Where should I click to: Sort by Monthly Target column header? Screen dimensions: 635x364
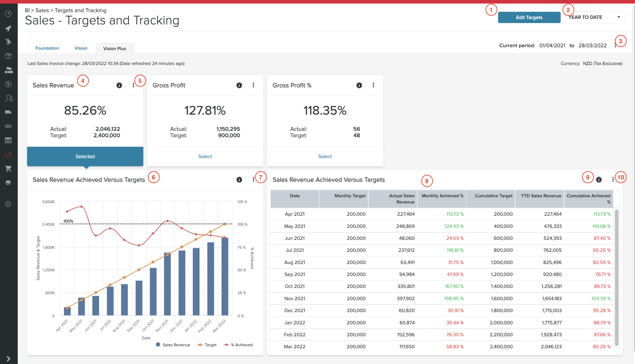343,199
